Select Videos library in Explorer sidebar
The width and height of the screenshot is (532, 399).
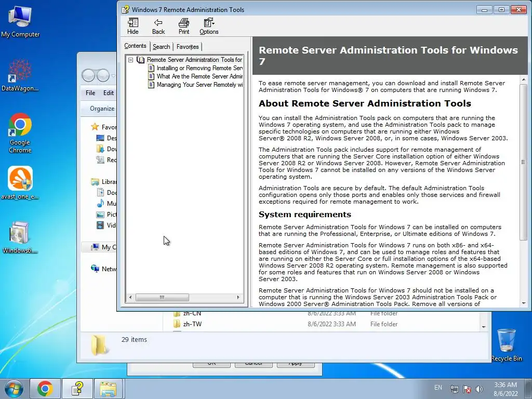(x=106, y=225)
